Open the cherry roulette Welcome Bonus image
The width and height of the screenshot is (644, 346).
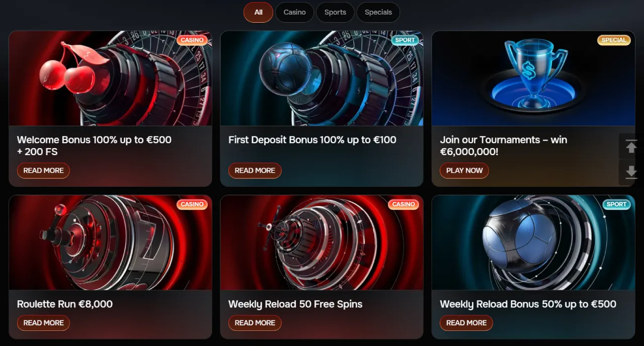point(110,78)
